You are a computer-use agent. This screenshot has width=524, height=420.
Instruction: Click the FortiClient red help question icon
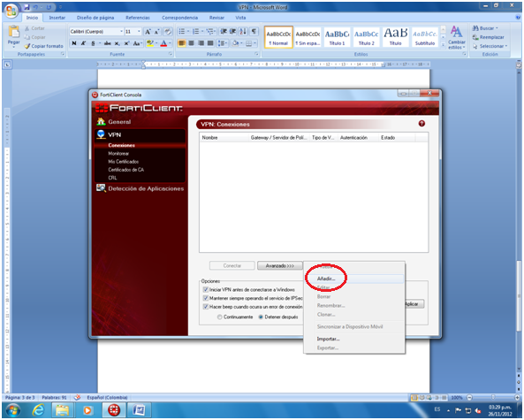421,124
